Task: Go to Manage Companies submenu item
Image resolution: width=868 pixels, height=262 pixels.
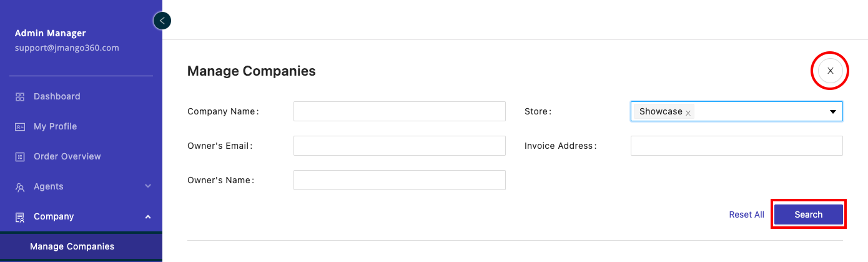Action: [72, 246]
